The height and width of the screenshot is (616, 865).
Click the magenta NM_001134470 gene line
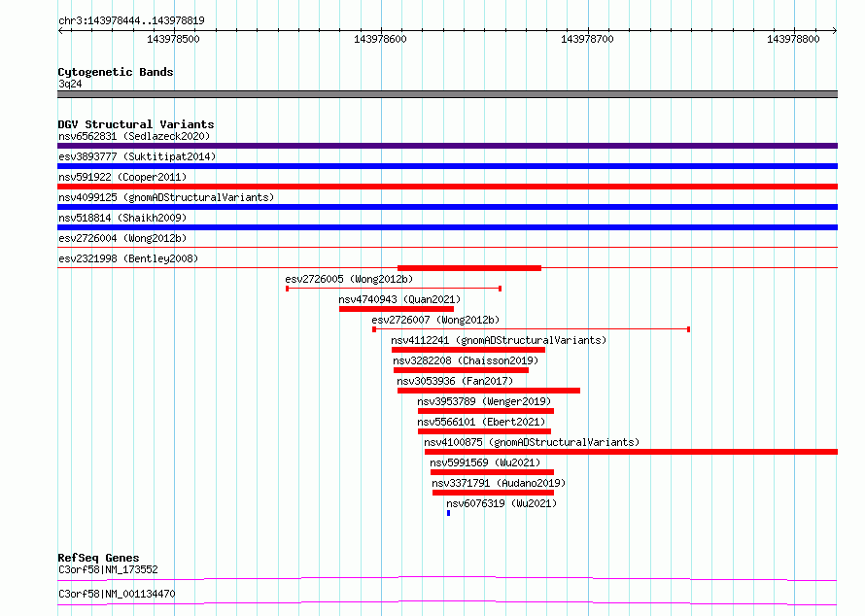pyautogui.click(x=447, y=602)
